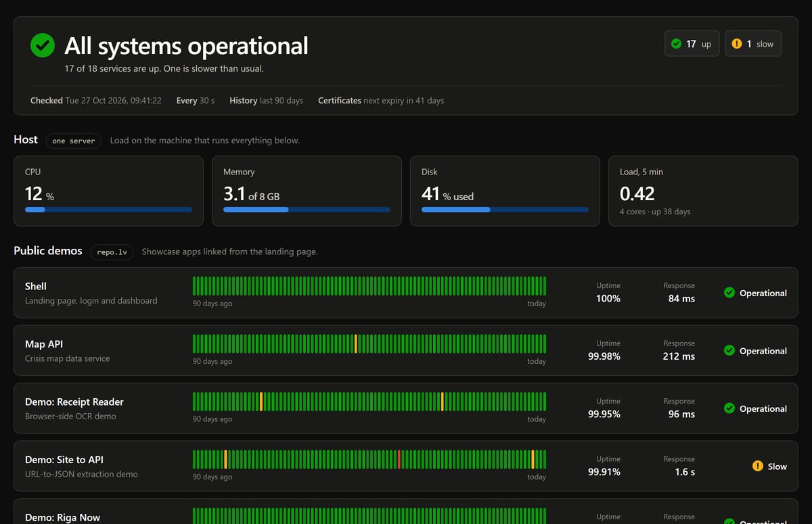Click the last orange bar in the Site to API history

[x=533, y=459]
